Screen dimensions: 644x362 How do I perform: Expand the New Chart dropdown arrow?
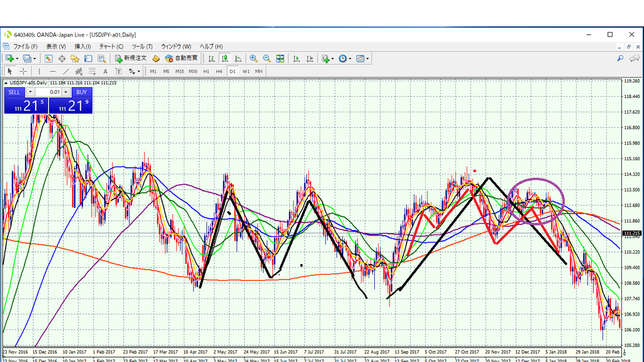click(17, 58)
